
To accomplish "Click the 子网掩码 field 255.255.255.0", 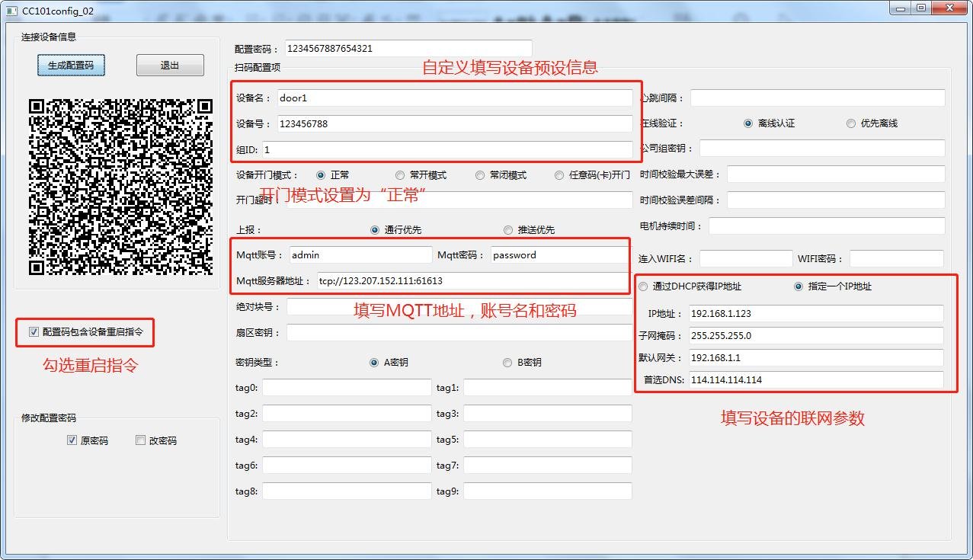I will [x=815, y=336].
